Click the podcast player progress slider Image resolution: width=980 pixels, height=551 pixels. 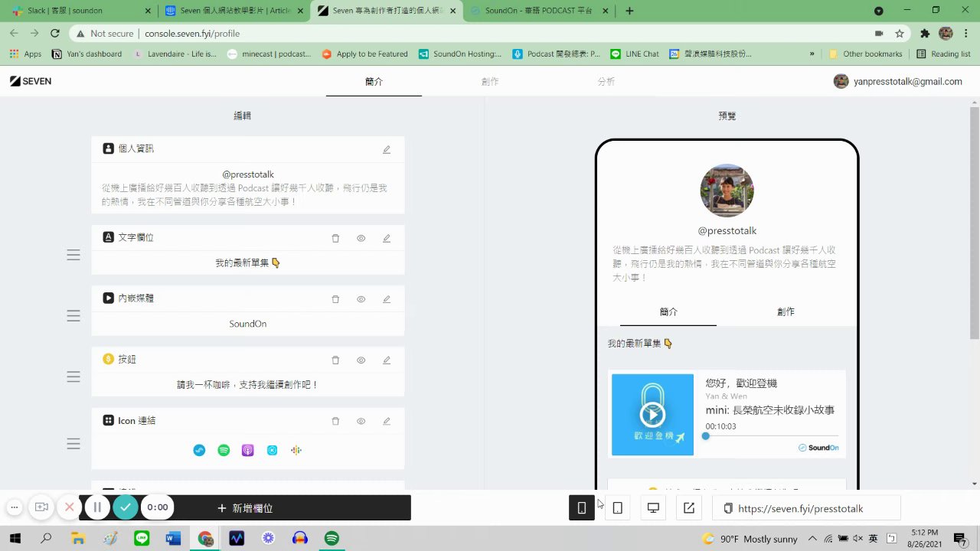[x=772, y=436]
